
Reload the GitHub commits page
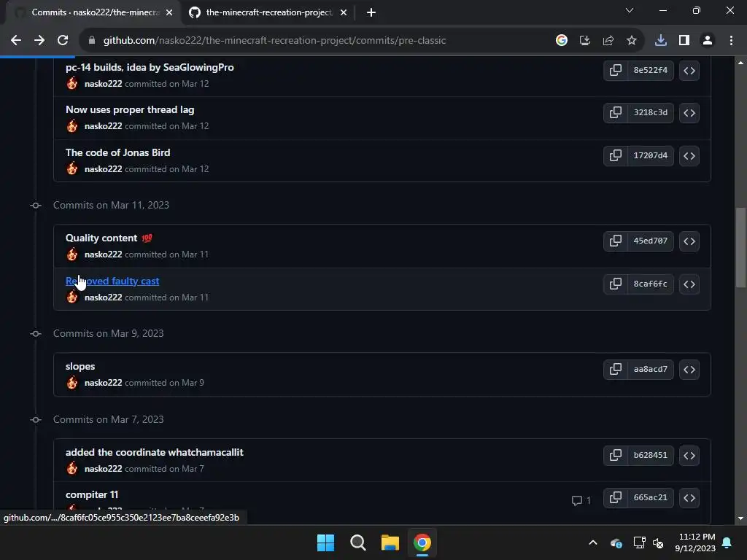(x=63, y=41)
